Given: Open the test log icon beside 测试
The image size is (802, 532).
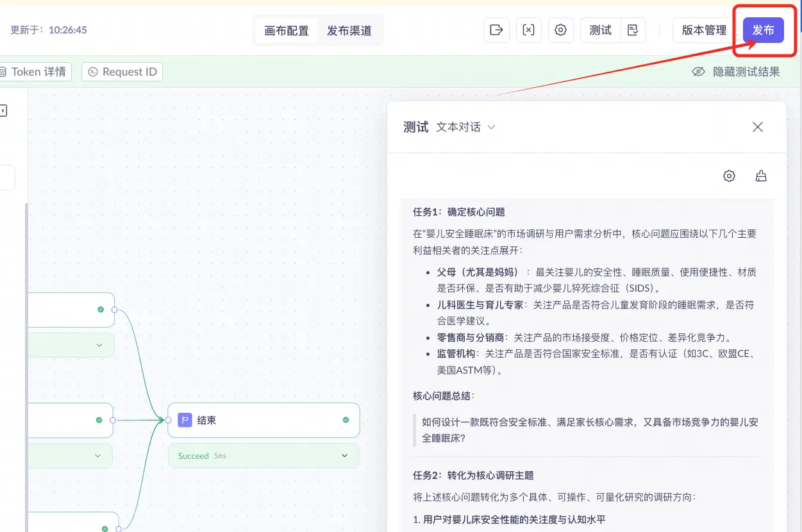Looking at the screenshot, I should click(x=633, y=30).
